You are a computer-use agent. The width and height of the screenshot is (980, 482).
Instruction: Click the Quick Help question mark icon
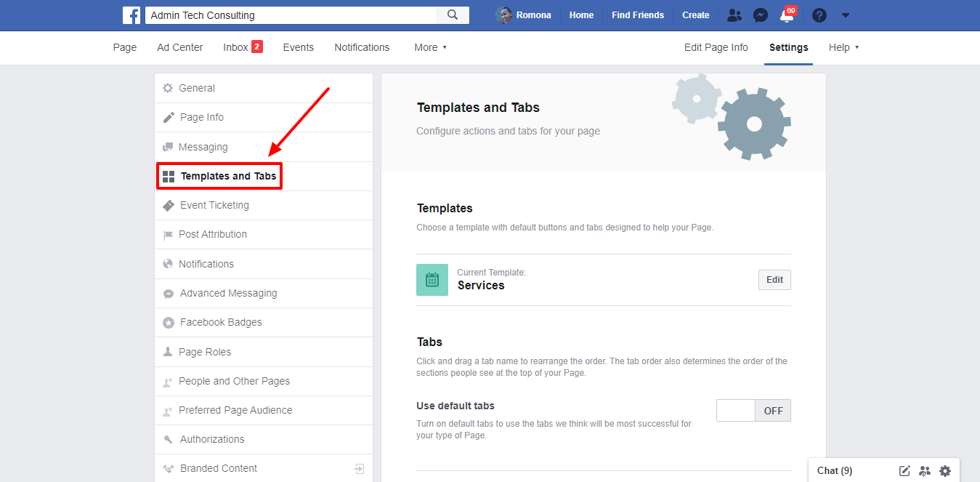819,15
